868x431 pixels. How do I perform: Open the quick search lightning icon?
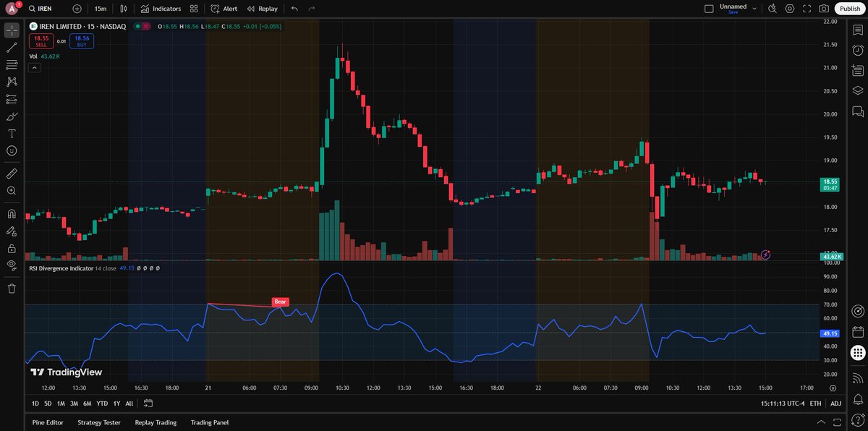click(773, 9)
